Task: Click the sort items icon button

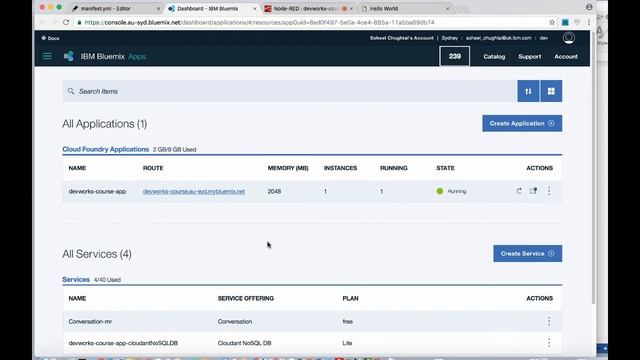Action: pos(528,91)
